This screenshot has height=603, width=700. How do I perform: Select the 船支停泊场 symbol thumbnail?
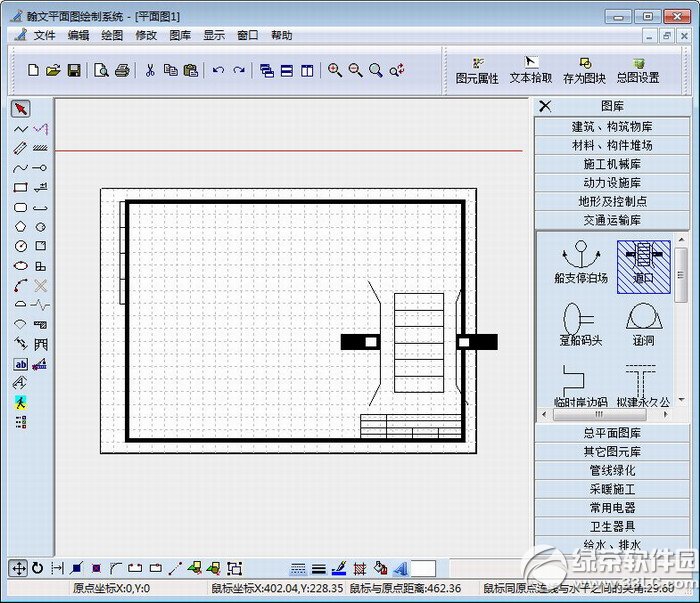(581, 262)
